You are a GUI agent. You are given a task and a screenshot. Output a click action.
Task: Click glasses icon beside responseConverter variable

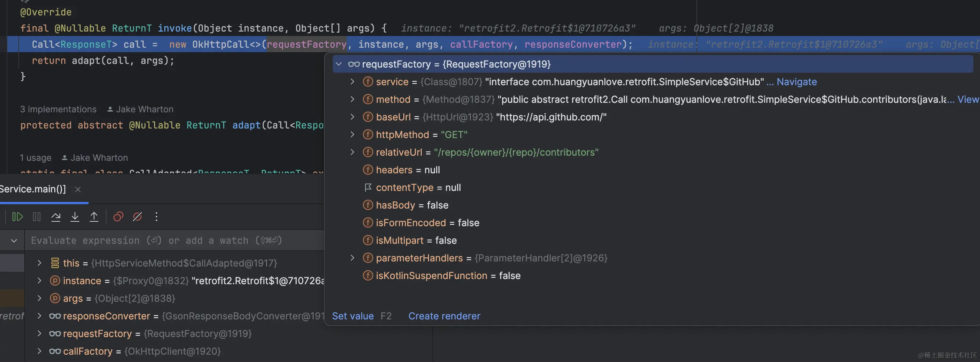pos(55,316)
